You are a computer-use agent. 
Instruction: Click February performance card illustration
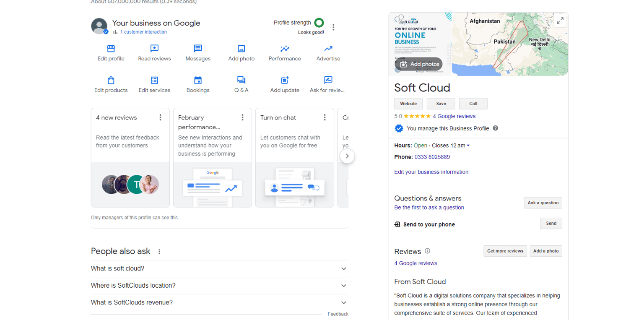tap(213, 185)
